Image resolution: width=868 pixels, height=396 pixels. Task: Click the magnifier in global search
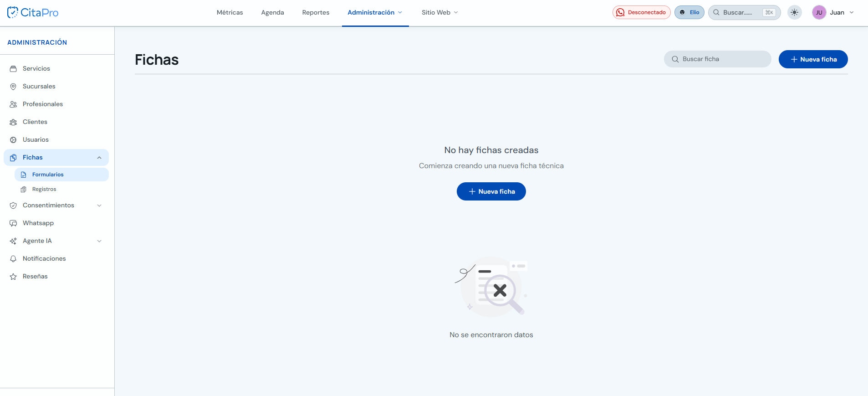[716, 12]
